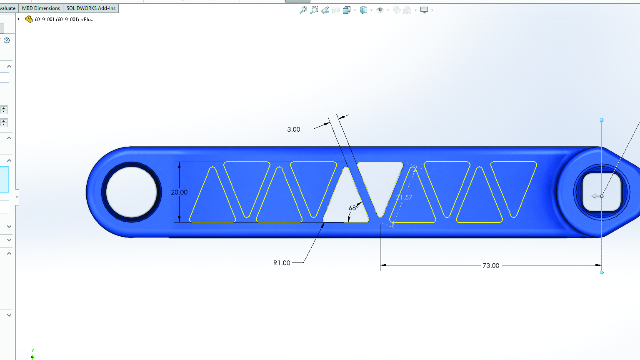Open Edit Appearance color sphere icon
Screen dimensions: 640x360
[x=396, y=10]
